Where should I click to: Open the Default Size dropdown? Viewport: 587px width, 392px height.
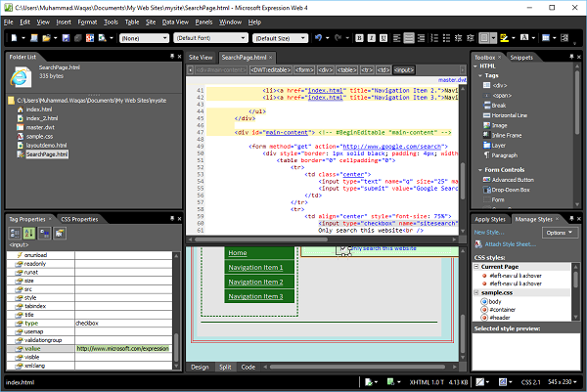click(x=279, y=38)
